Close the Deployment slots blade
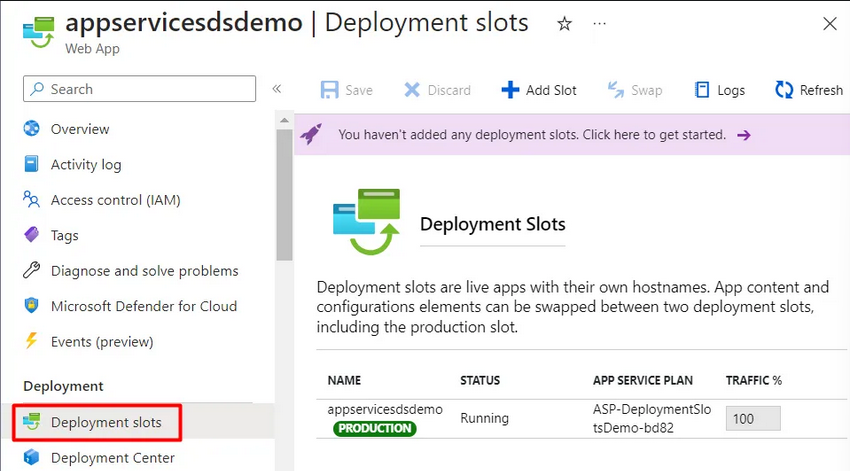The height and width of the screenshot is (471, 850). 829,24
